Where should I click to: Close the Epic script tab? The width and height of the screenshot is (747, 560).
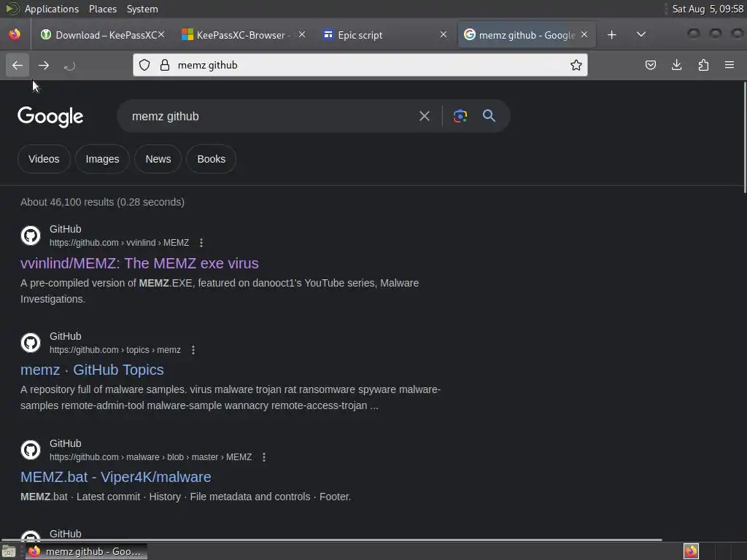click(444, 35)
